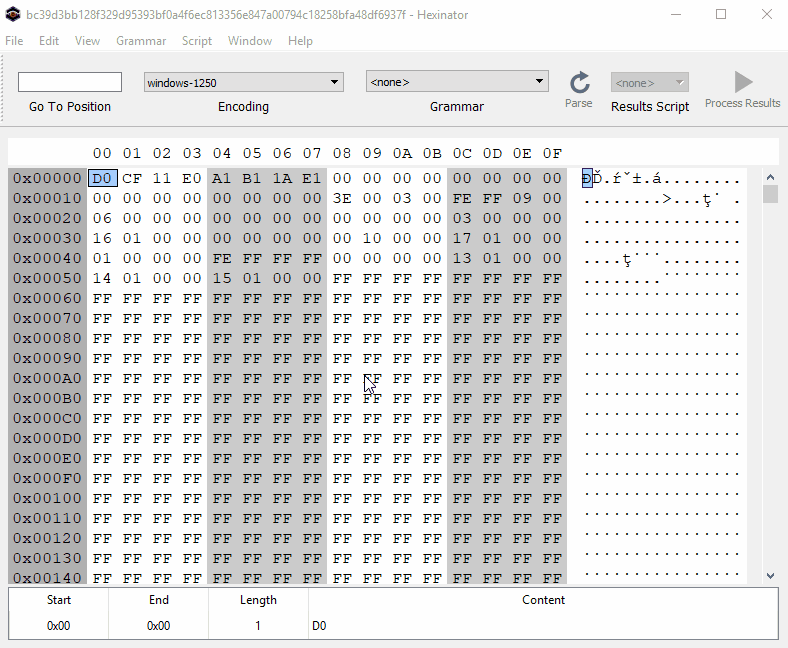Screen dimensions: 788x648
Task: Open the Script menu
Action: 196,41
